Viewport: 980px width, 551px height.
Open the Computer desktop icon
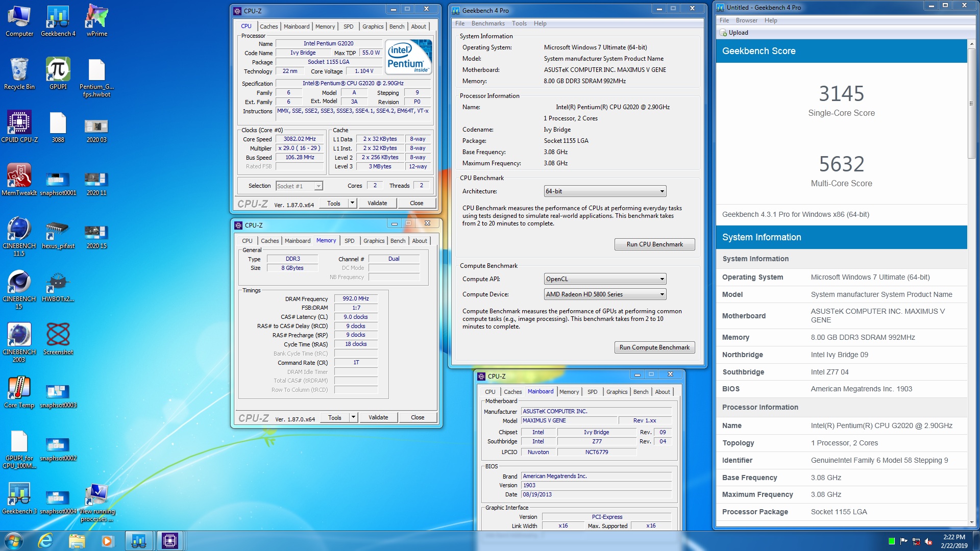[x=19, y=21]
